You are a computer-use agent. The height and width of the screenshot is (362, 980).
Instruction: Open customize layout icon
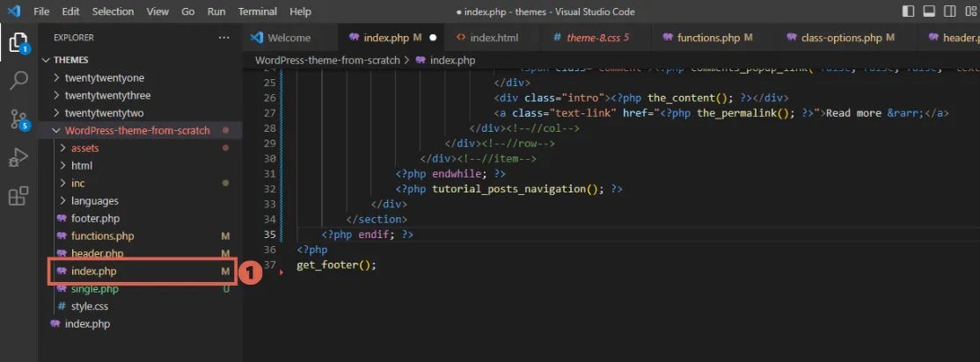click(969, 11)
